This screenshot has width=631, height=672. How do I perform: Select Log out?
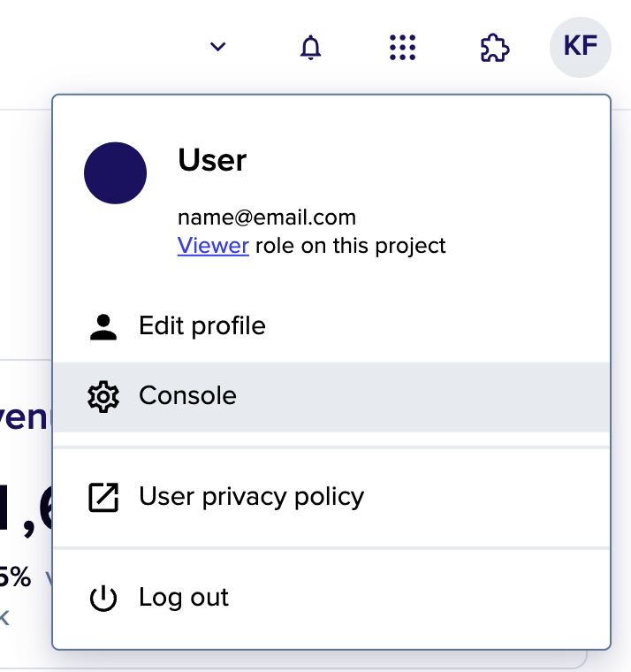coord(331,598)
